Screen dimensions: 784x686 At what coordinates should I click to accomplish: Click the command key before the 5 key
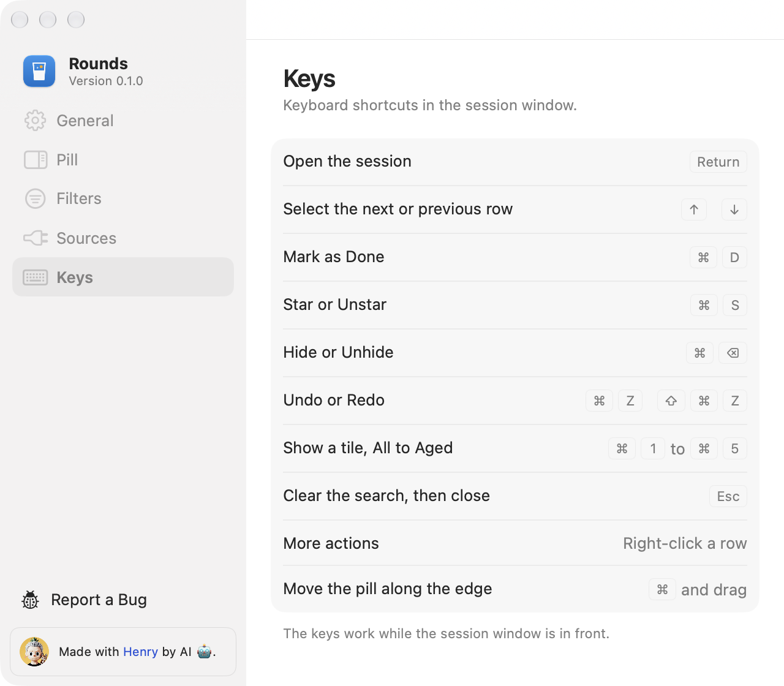tap(704, 448)
